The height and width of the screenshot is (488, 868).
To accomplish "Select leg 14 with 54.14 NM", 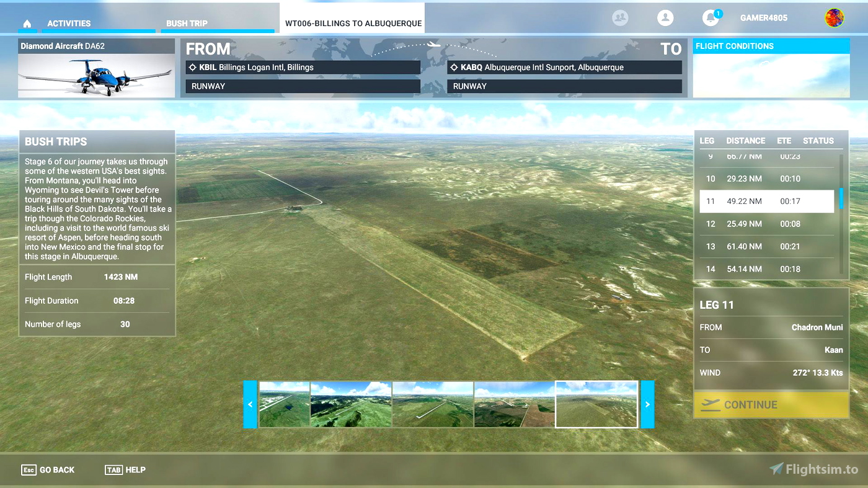I will pos(767,269).
